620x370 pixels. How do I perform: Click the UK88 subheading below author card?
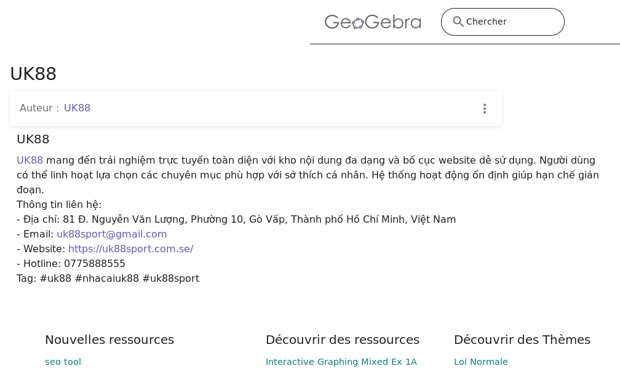pyautogui.click(x=33, y=139)
